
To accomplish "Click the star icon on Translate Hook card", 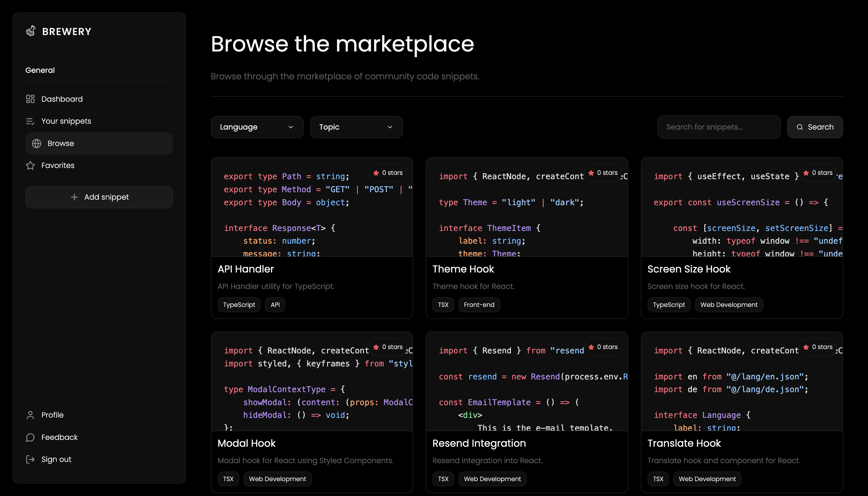I will click(x=806, y=347).
